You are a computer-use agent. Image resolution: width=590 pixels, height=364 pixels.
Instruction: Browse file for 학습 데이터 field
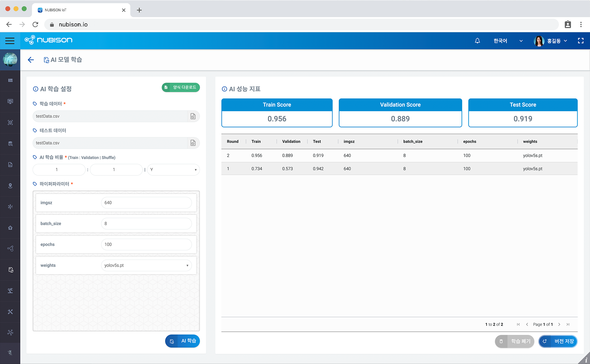pyautogui.click(x=193, y=116)
